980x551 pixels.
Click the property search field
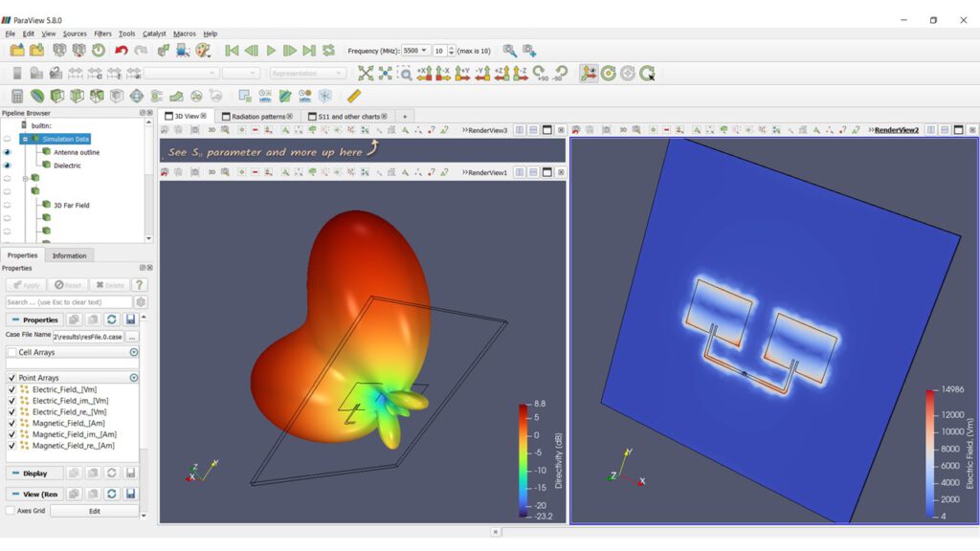pos(69,302)
